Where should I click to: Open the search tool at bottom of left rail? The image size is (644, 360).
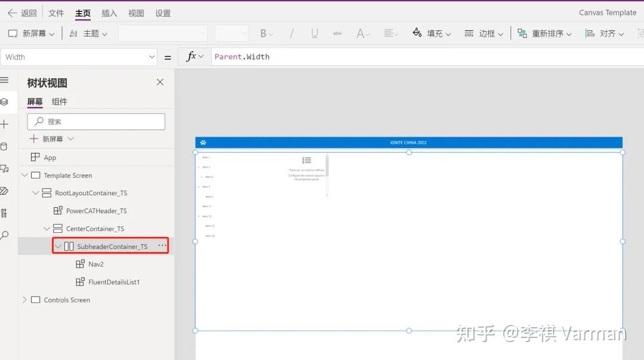pyautogui.click(x=5, y=235)
